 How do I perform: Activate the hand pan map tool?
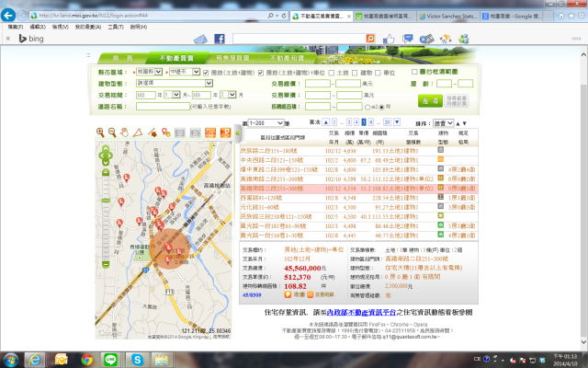pos(125,132)
